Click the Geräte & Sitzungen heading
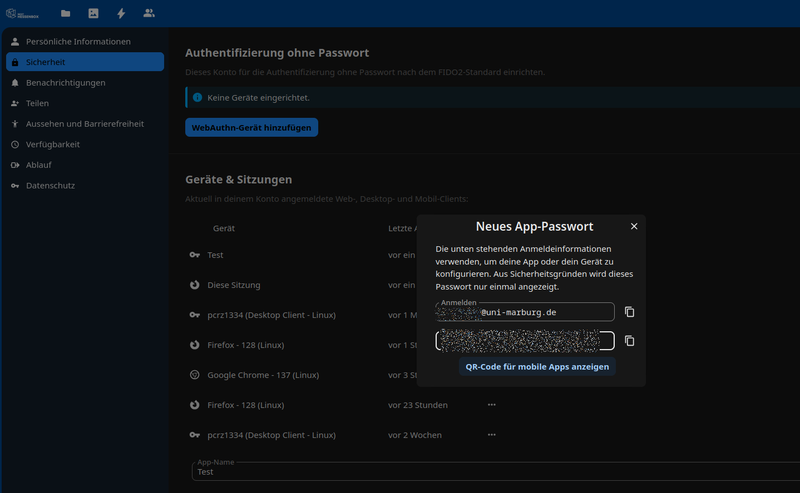Screen dimensions: 800x493 pos(238,180)
